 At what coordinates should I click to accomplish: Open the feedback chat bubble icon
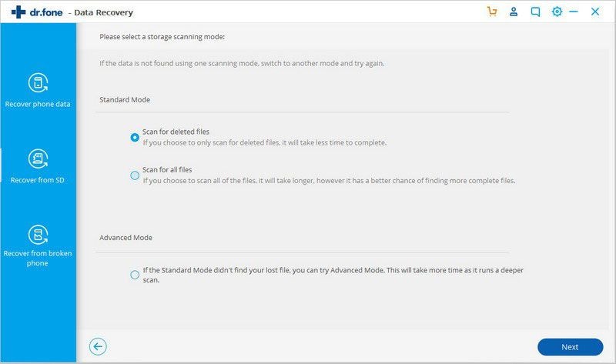click(x=535, y=12)
